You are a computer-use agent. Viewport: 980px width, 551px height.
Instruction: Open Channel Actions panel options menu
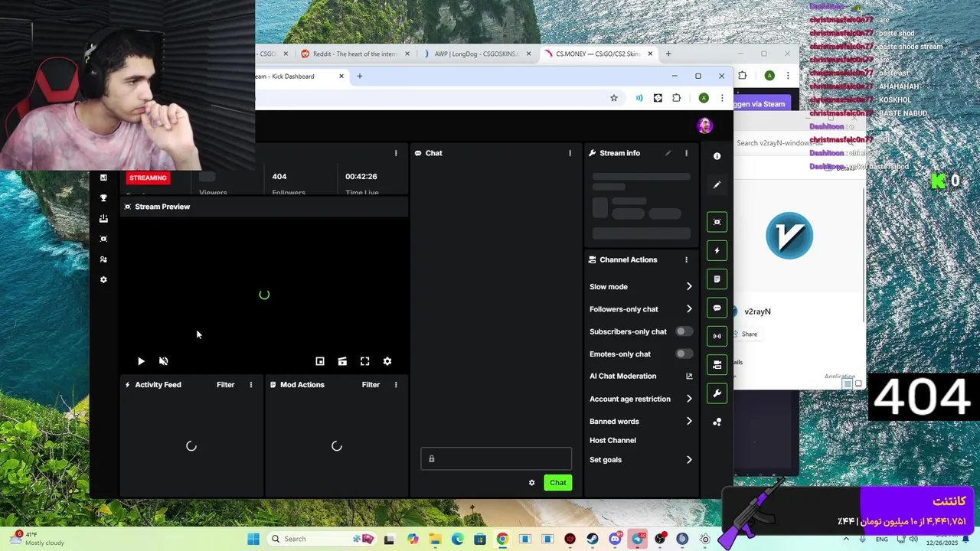(x=686, y=260)
